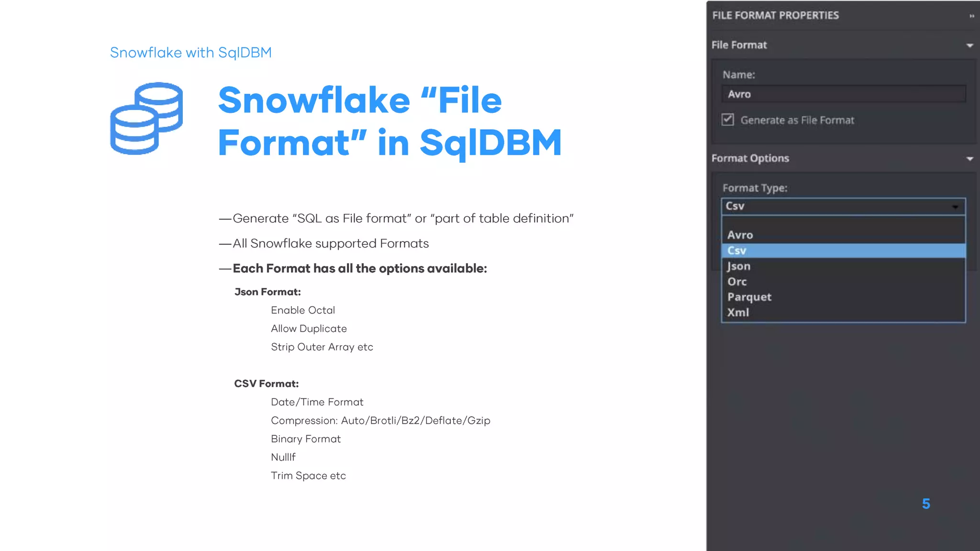
Task: Click the Format Options section header label
Action: click(750, 158)
